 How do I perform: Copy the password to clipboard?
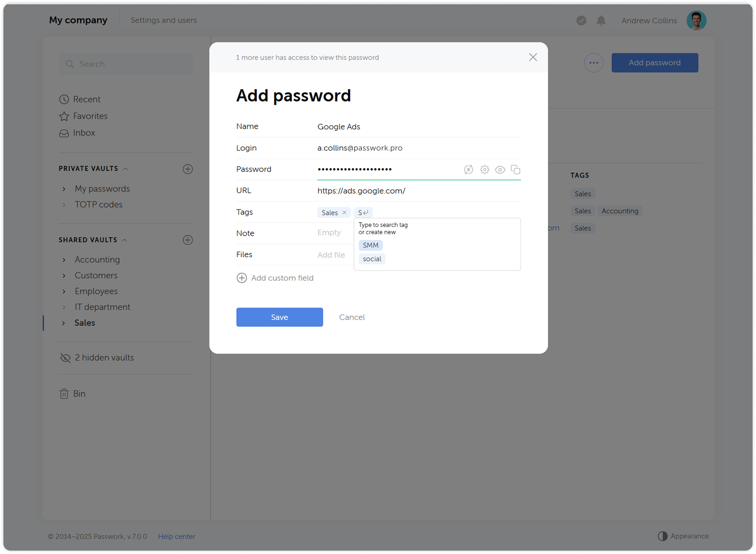point(516,170)
